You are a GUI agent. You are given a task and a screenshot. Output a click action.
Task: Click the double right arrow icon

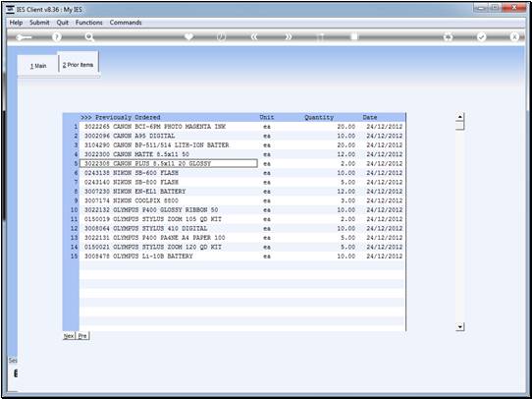[288, 37]
